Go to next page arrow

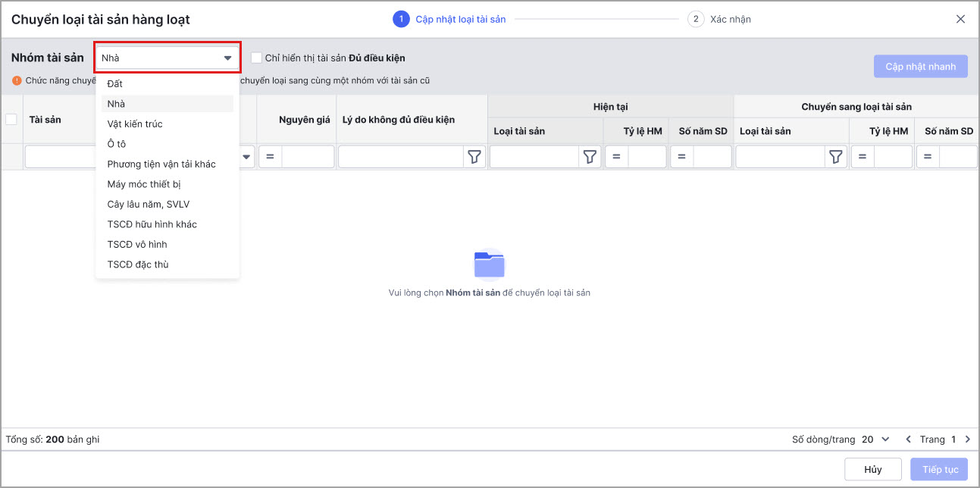[x=967, y=440]
